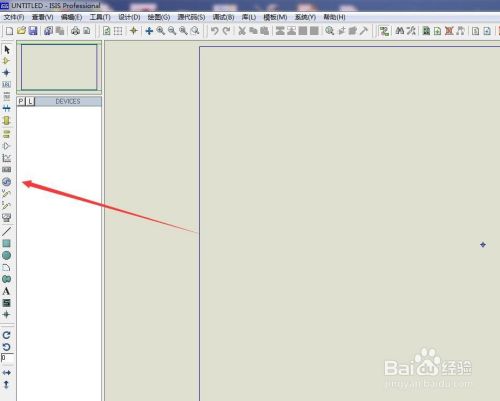Open the 文件(F) file menu

pyautogui.click(x=14, y=17)
